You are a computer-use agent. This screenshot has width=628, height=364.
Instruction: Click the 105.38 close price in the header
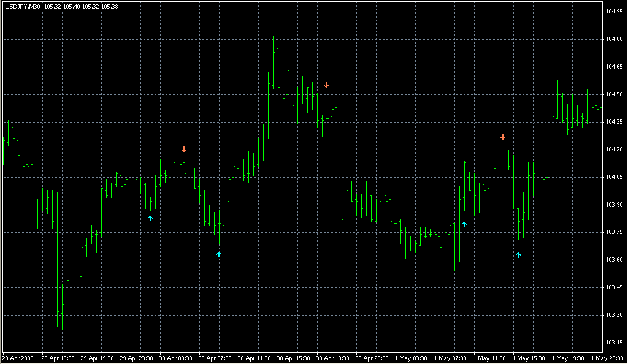[110, 6]
